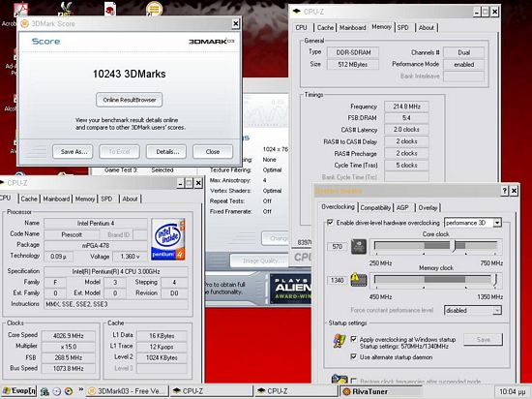Switch to the About tab in the CPU-Z memory window

[427, 27]
